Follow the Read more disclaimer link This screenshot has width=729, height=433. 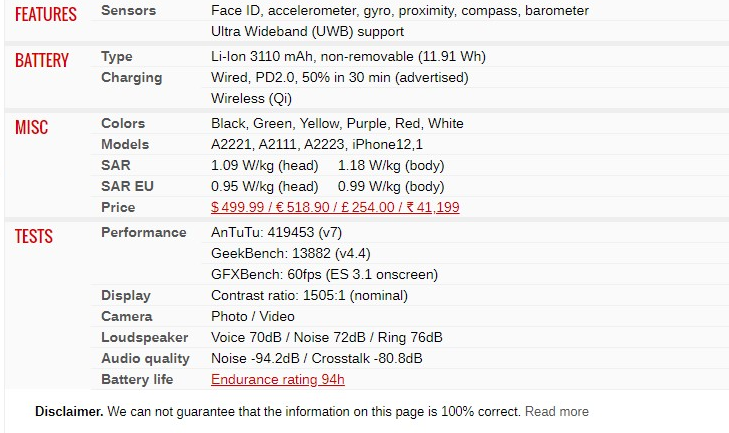click(x=557, y=412)
